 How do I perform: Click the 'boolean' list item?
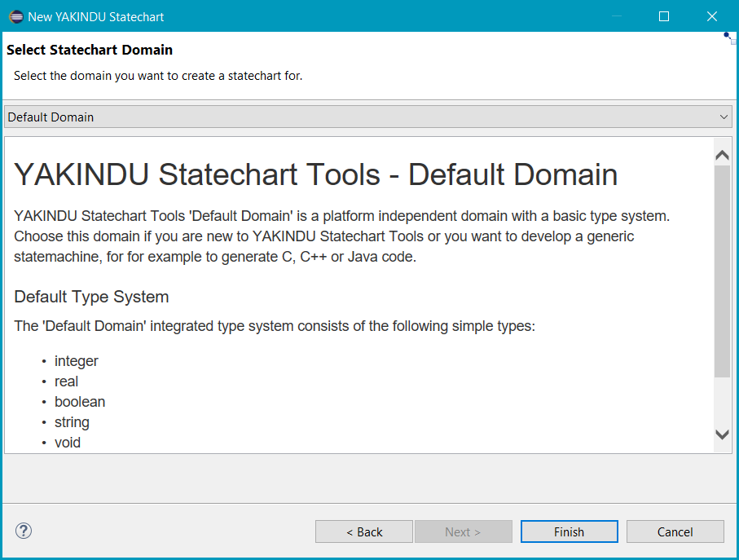tap(80, 402)
